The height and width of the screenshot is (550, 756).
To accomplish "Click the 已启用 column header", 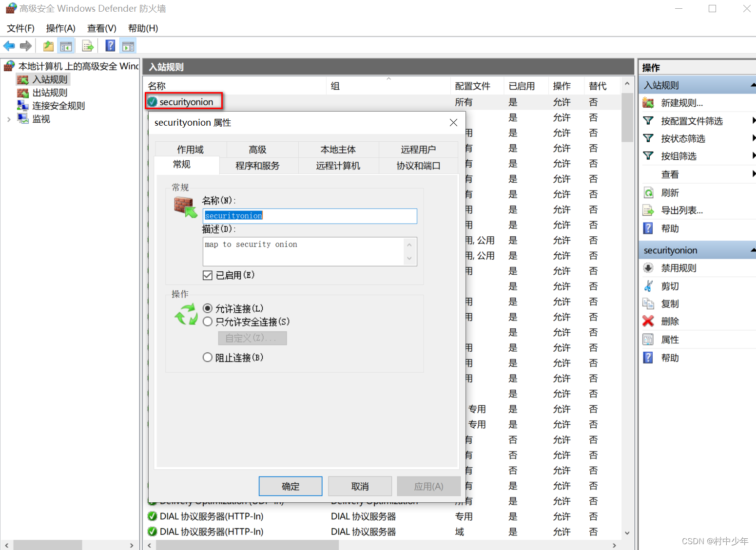I will coord(526,86).
